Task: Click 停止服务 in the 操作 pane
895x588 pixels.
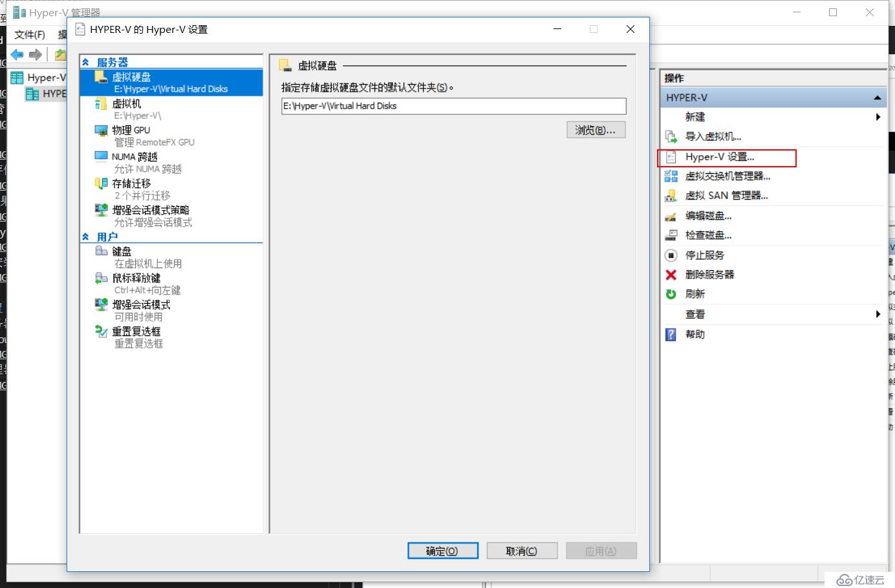Action: [x=704, y=255]
